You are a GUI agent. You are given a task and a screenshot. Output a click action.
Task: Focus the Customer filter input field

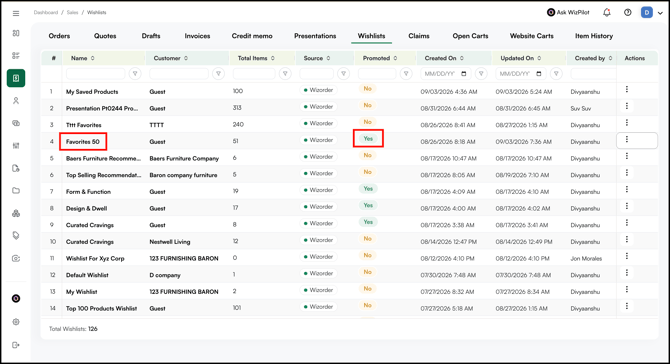click(179, 73)
